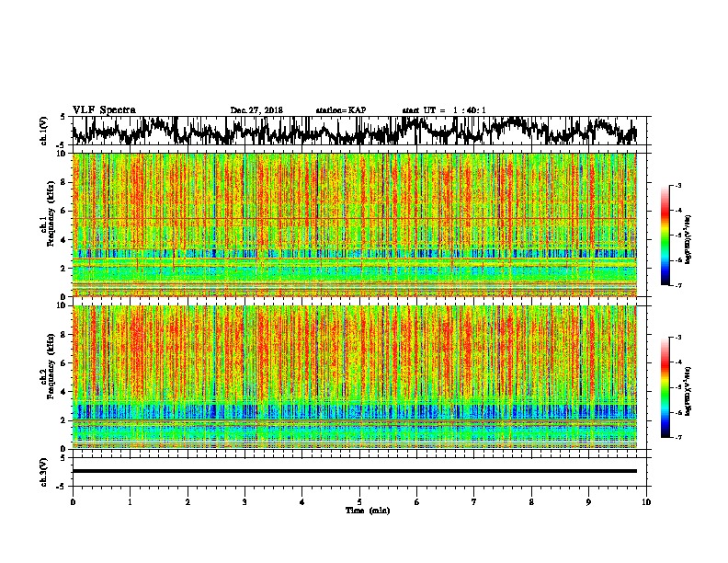
Task: Click the ch.1(V) axis label
Action: (43, 131)
